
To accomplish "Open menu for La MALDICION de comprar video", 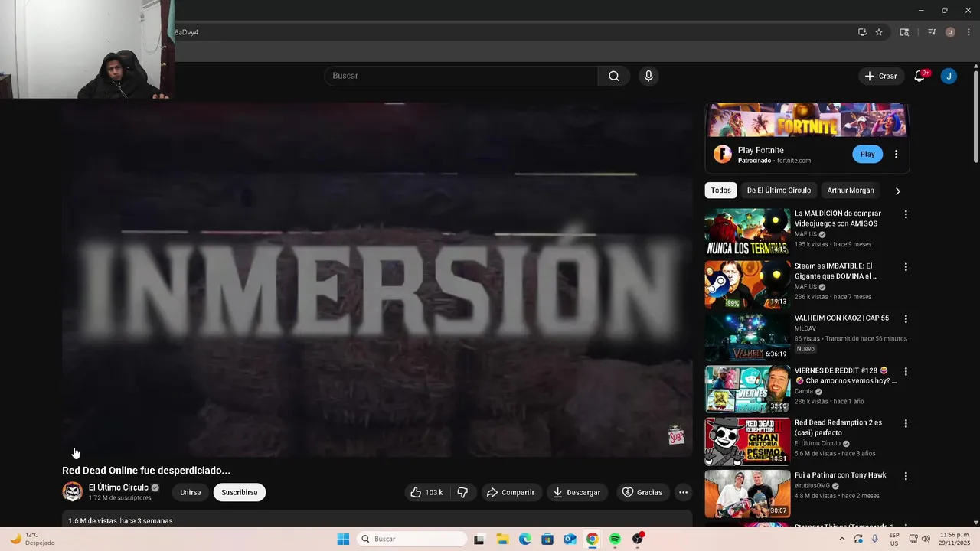I will pos(906,214).
